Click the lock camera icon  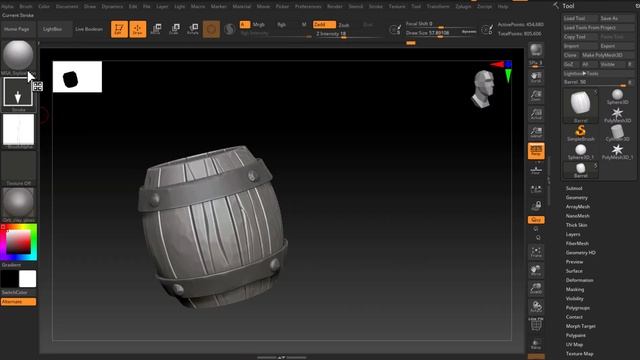(536, 205)
